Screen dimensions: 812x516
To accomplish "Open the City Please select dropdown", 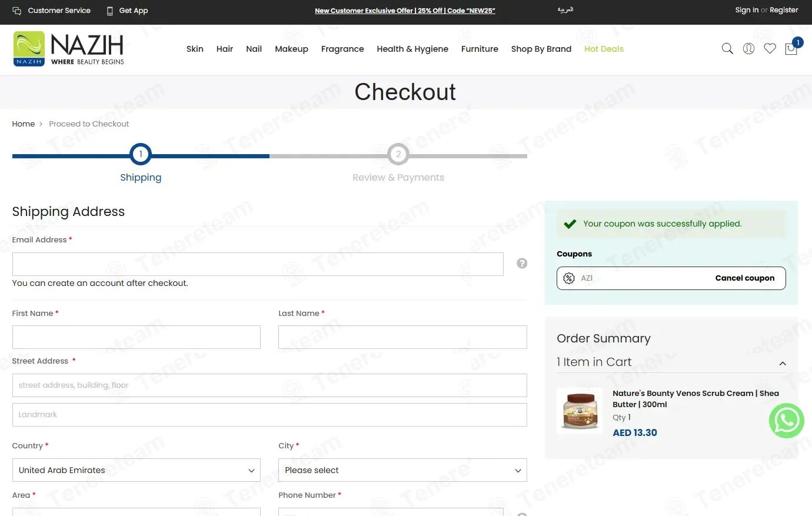I will [402, 470].
